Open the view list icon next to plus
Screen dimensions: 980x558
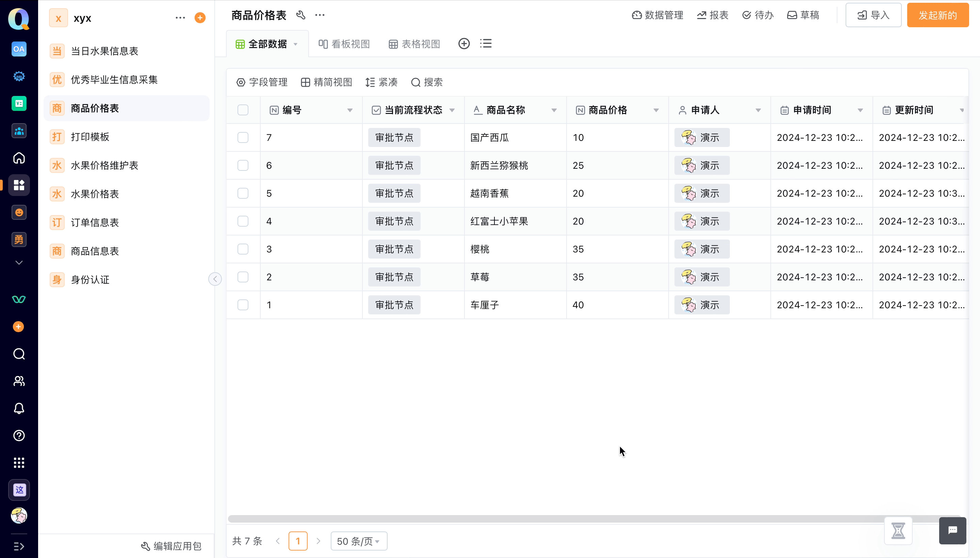486,43
